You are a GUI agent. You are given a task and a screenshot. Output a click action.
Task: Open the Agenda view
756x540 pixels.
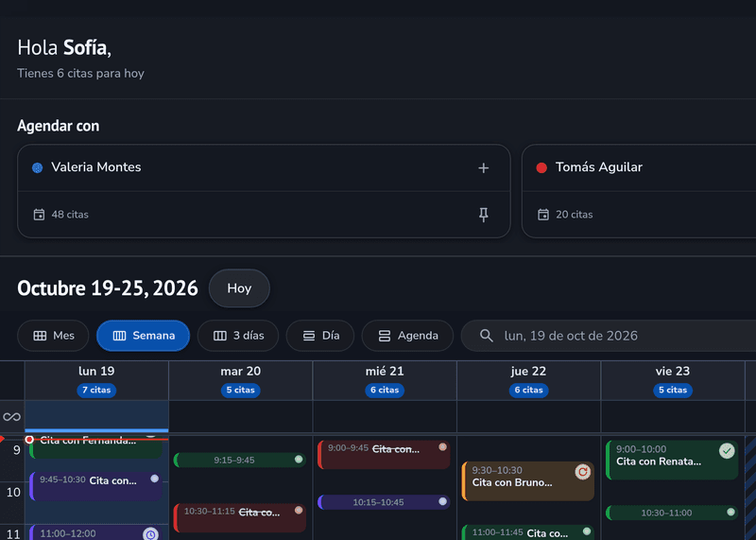pyautogui.click(x=407, y=336)
